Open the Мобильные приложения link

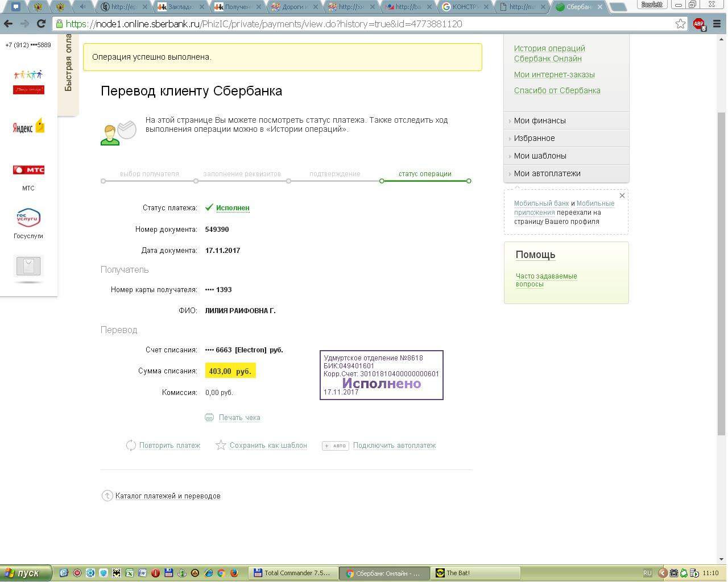(563, 207)
